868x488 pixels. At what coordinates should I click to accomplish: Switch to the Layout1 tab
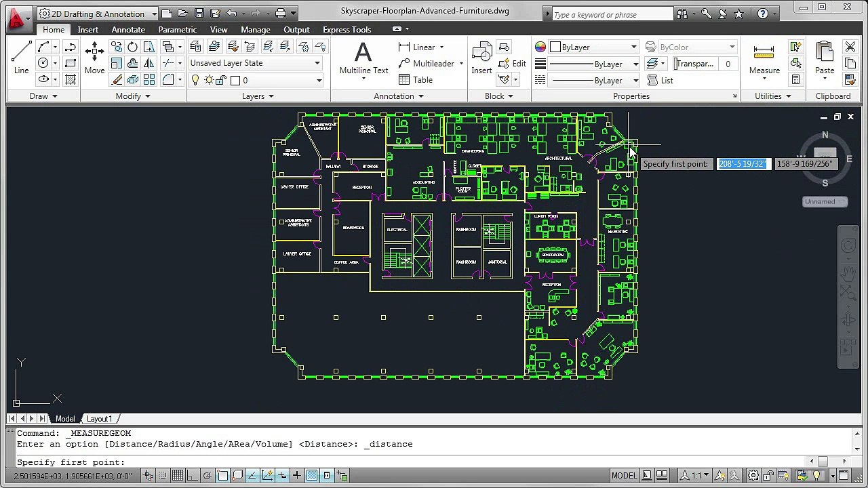[99, 419]
